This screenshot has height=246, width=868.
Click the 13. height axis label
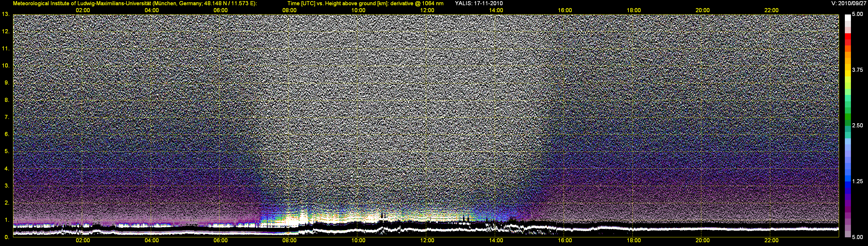[6, 14]
